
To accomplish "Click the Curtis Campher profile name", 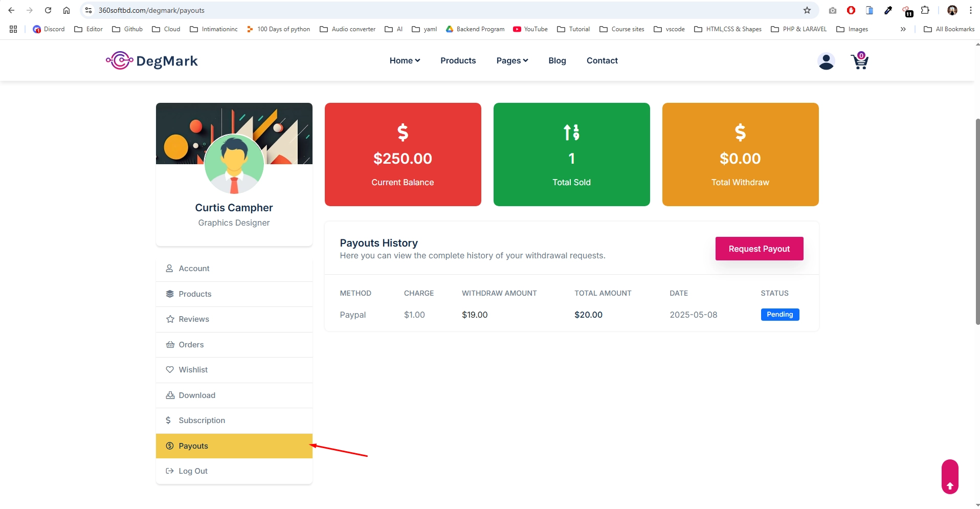I will (x=234, y=208).
